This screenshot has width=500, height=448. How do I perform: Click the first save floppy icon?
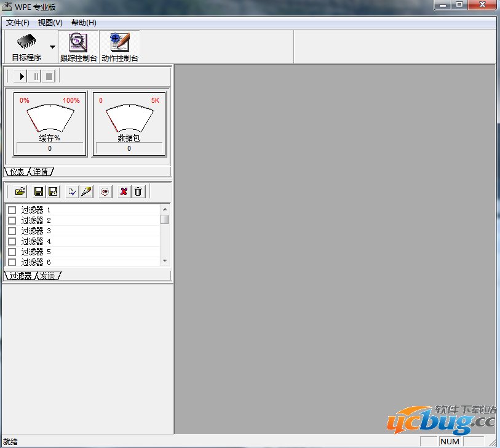(39, 191)
